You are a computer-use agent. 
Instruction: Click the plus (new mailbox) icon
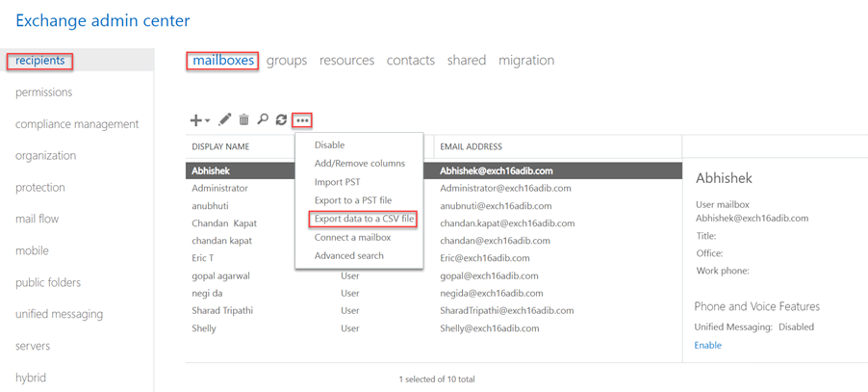point(196,119)
